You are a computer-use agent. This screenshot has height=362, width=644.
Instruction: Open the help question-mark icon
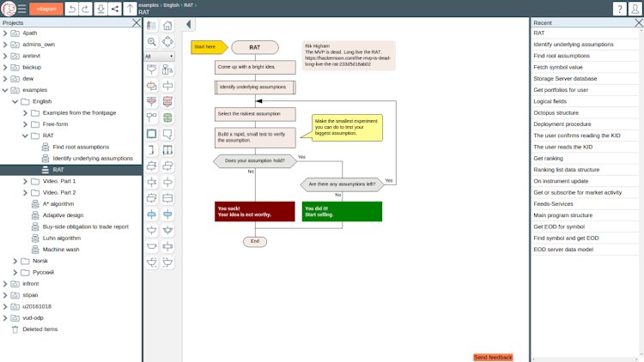(x=619, y=9)
